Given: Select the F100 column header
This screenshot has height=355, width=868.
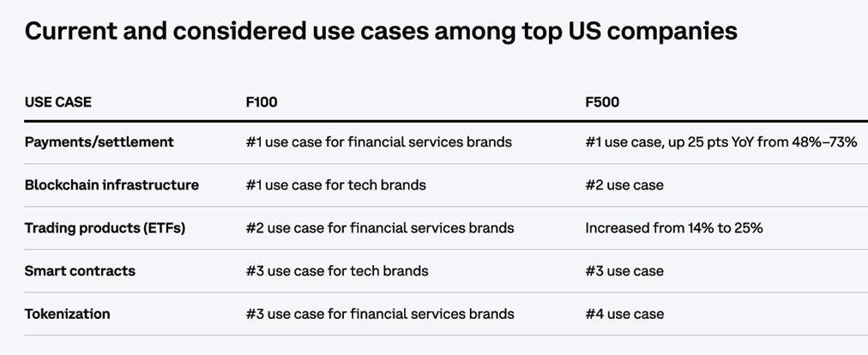Looking at the screenshot, I should [261, 102].
